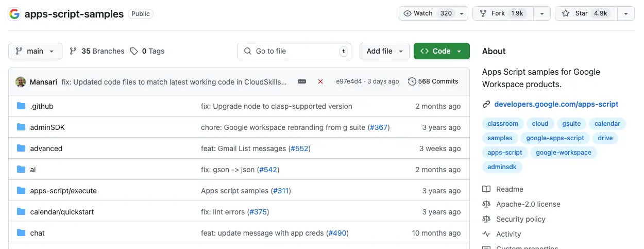
Task: Open the chat folder
Action: [38, 233]
